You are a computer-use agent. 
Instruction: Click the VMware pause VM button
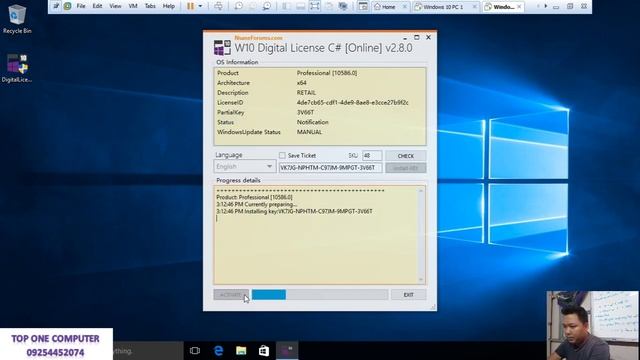point(190,6)
